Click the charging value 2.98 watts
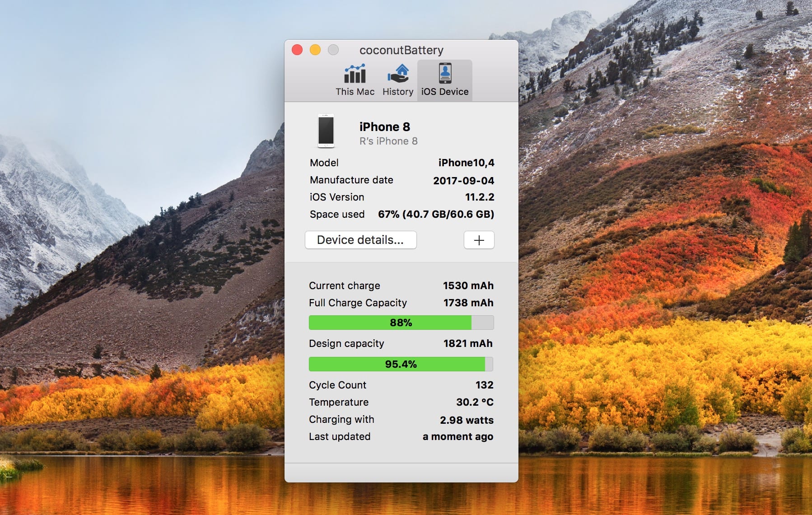812x515 pixels. tap(467, 420)
